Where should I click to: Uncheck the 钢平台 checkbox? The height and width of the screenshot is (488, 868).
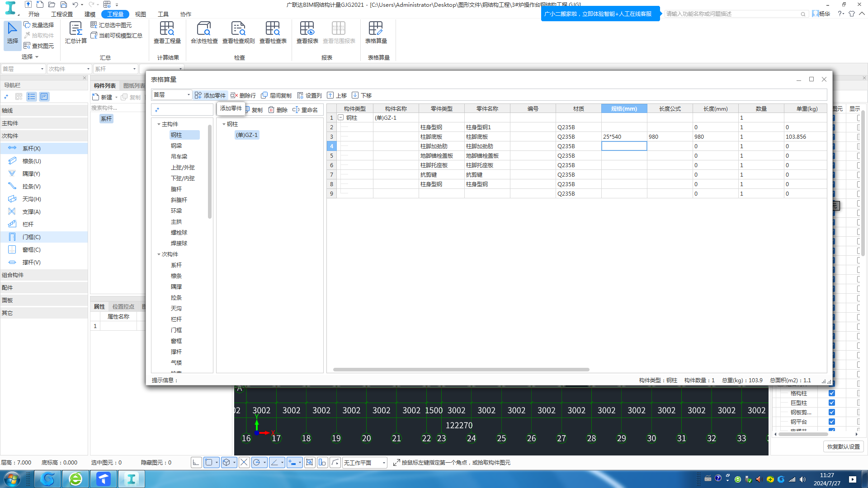pyautogui.click(x=831, y=422)
